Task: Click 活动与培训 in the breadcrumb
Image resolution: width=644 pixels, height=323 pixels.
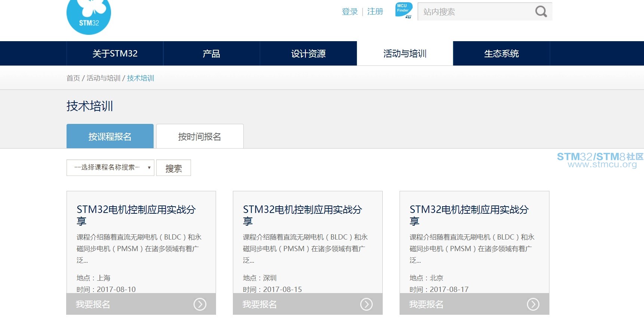Action: (x=104, y=78)
